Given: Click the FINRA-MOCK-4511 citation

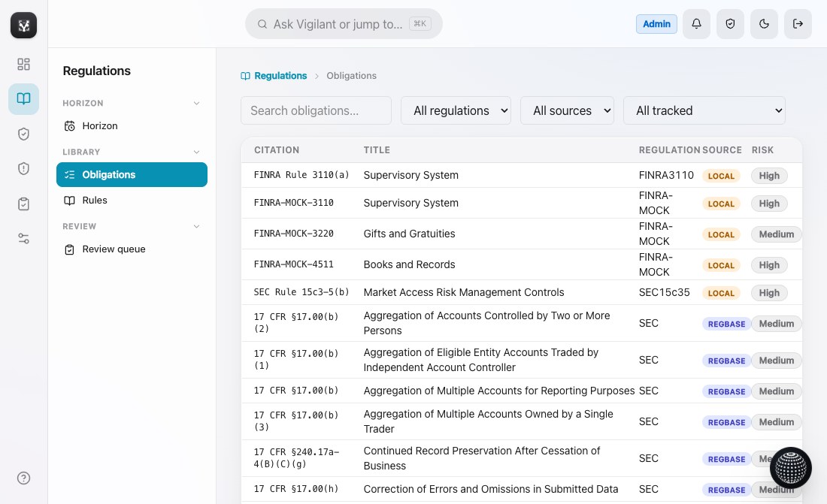Looking at the screenshot, I should (293, 264).
